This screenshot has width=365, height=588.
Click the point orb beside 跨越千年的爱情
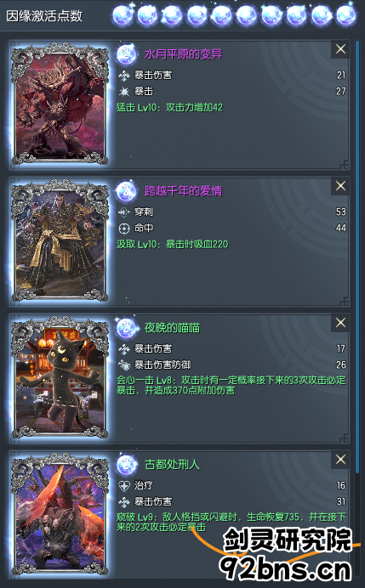tap(126, 191)
